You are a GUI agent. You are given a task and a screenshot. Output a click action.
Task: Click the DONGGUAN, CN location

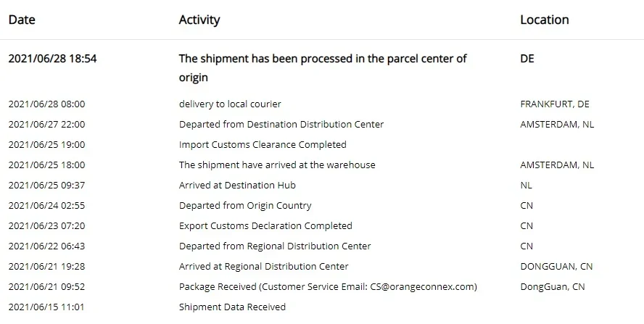556,266
